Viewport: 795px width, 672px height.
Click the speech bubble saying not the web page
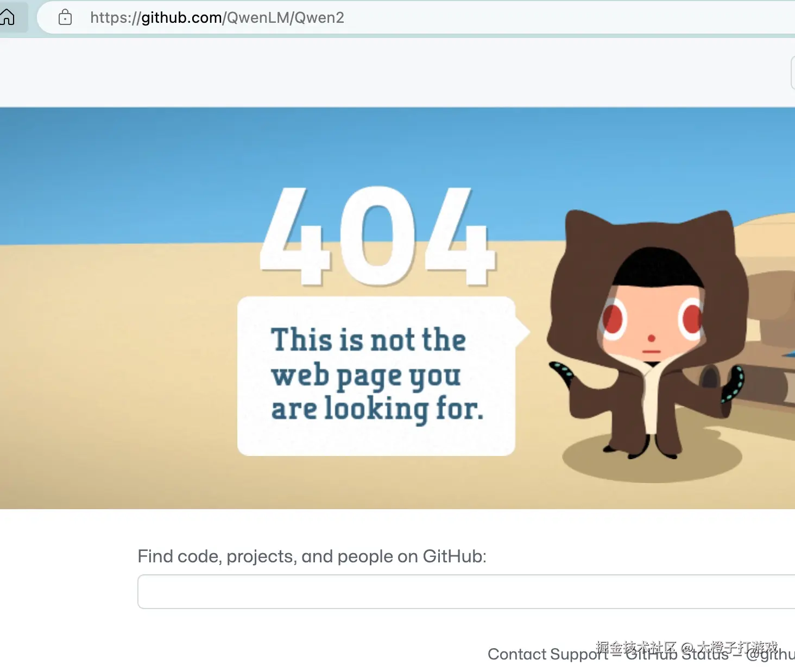tap(376, 376)
